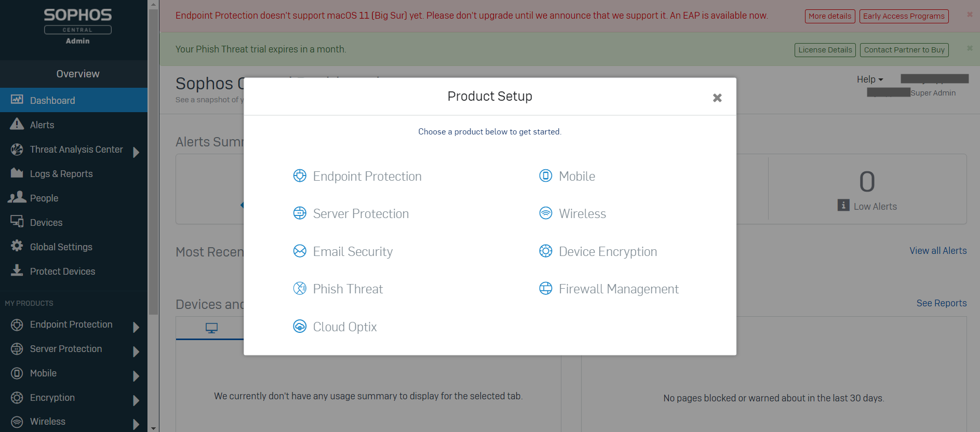Expand the sidebar Encryption arrow
The width and height of the screenshot is (980, 432).
[136, 400]
